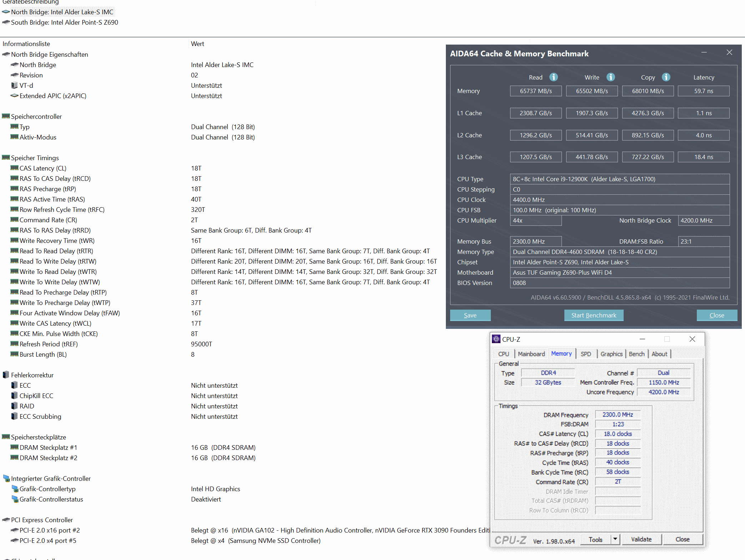
Task: Select the Speicher Timings group entry
Action: point(35,158)
